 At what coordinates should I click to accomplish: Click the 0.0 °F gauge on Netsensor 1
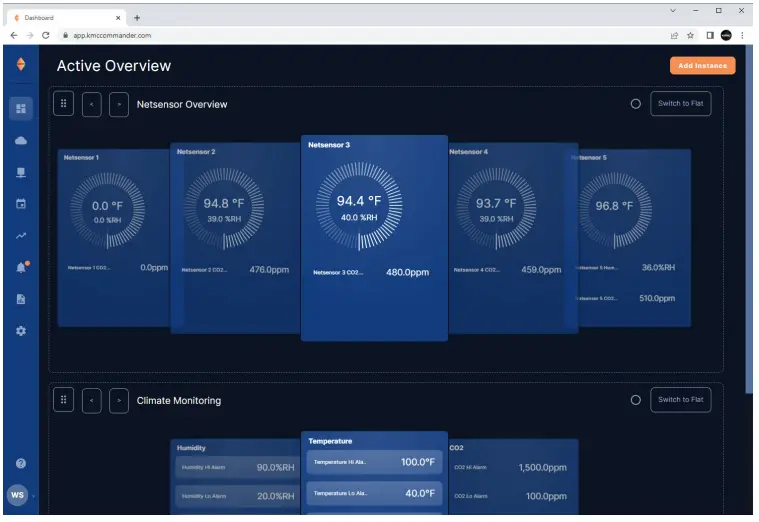[107, 211]
